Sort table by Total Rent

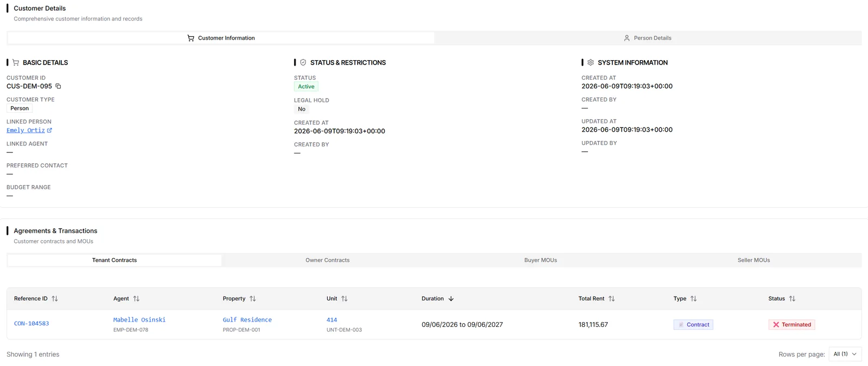(x=612, y=299)
